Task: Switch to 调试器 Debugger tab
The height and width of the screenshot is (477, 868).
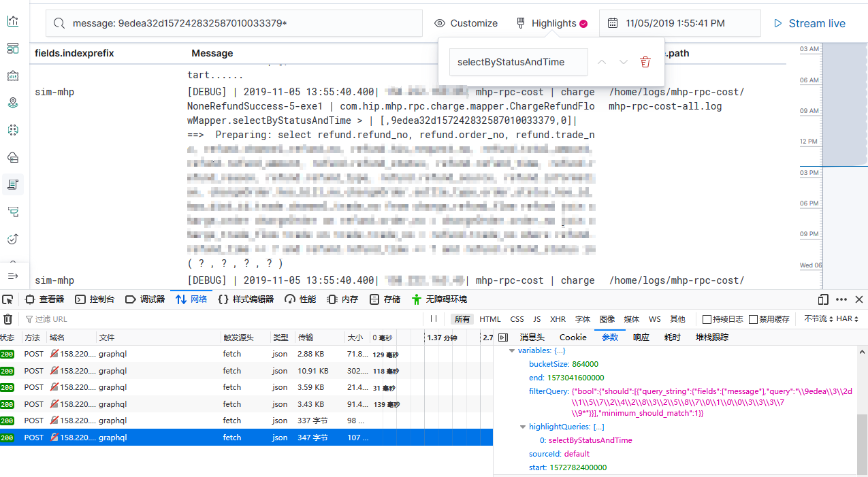Action: (x=145, y=299)
